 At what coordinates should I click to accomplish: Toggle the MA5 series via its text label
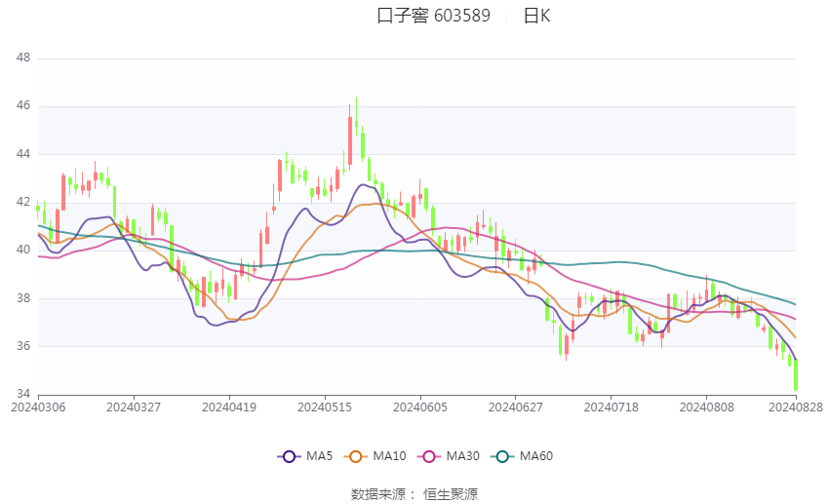pyautogui.click(x=320, y=456)
